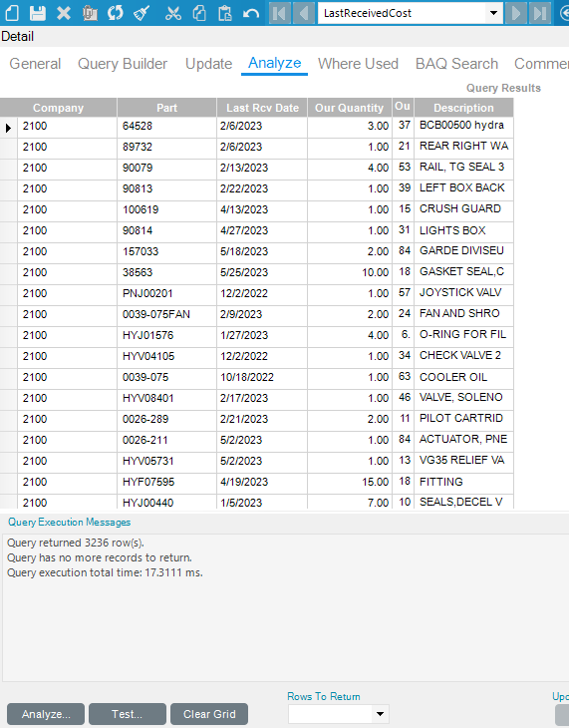Click date cell 4/27/2023
This screenshot has height=728, width=569.
point(262,230)
